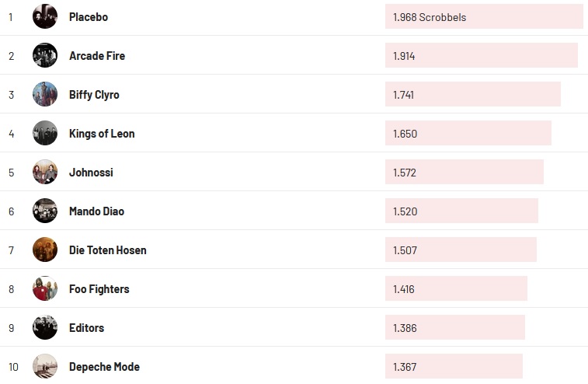Viewport: 588px width, 384px height.
Task: Open the Editors artist name link
Action: (86, 328)
